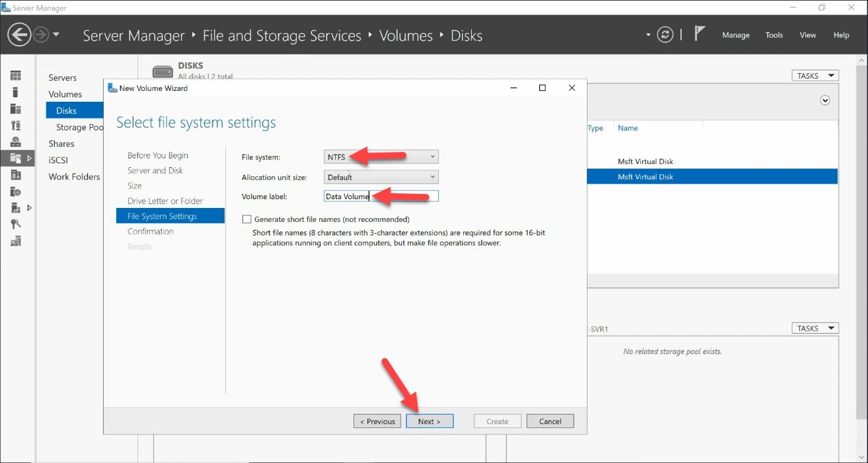Screen dimensions: 868x463
Task: Select the key-shaped role icon in left rail
Action: [16, 225]
